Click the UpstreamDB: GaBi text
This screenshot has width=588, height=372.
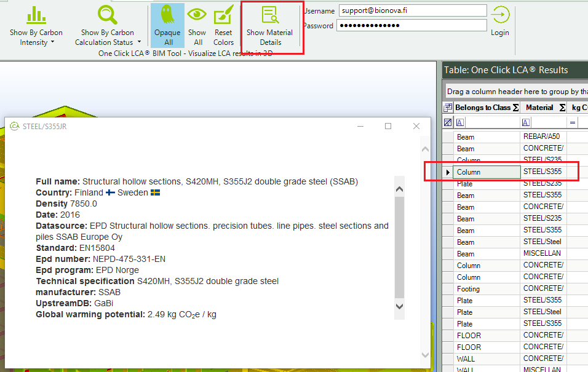74,303
